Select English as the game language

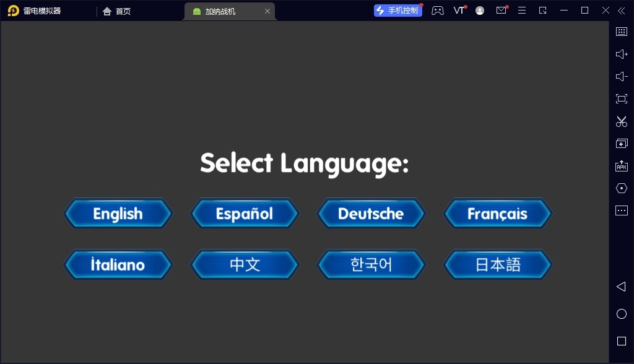(x=118, y=213)
